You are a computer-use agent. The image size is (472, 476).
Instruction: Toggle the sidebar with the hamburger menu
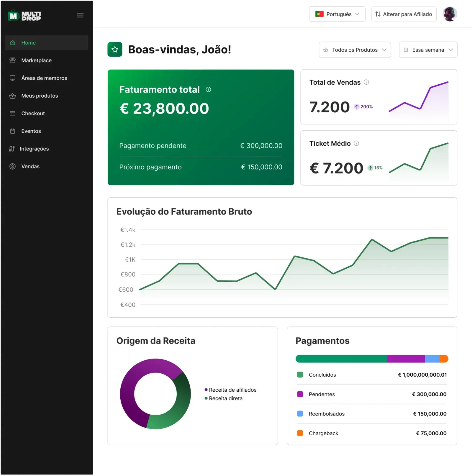pos(80,15)
